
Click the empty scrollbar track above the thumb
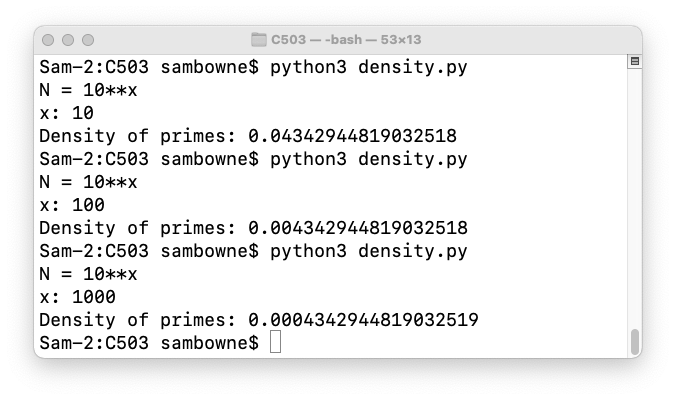pos(634,200)
